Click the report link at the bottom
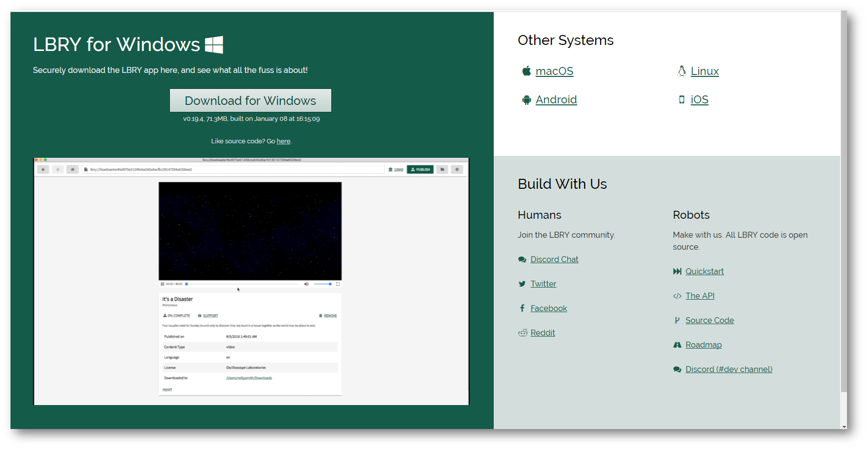 point(167,390)
